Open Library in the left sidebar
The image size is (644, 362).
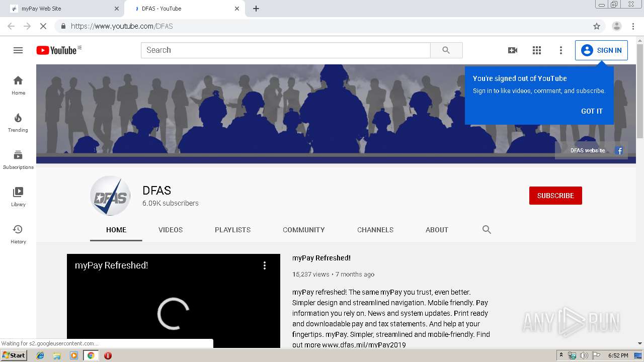(x=18, y=197)
